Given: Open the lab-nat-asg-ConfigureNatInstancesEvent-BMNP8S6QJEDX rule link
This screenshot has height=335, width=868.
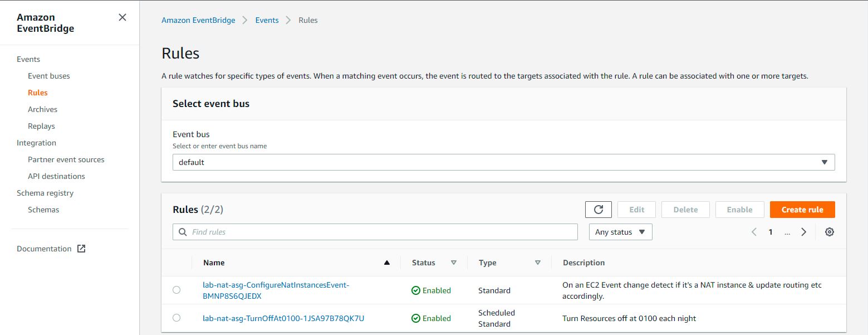Looking at the screenshot, I should 276,290.
